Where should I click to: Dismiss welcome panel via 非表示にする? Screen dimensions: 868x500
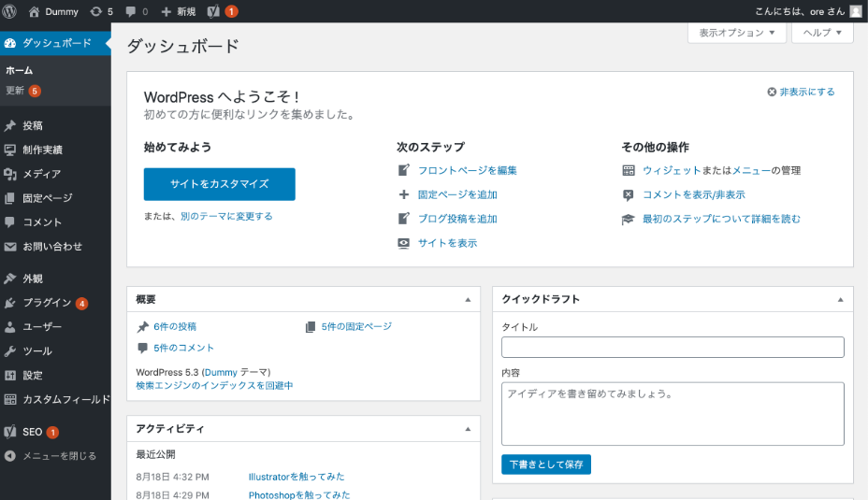801,92
